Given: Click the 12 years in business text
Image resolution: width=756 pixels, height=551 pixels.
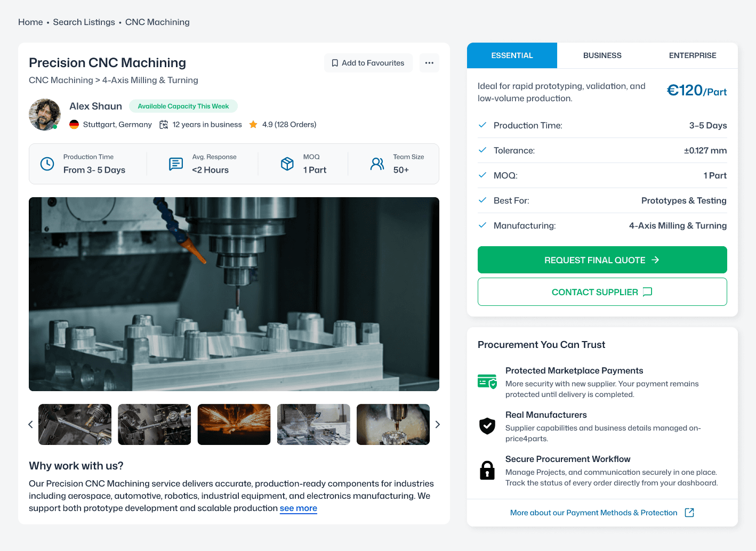Looking at the screenshot, I should point(207,124).
